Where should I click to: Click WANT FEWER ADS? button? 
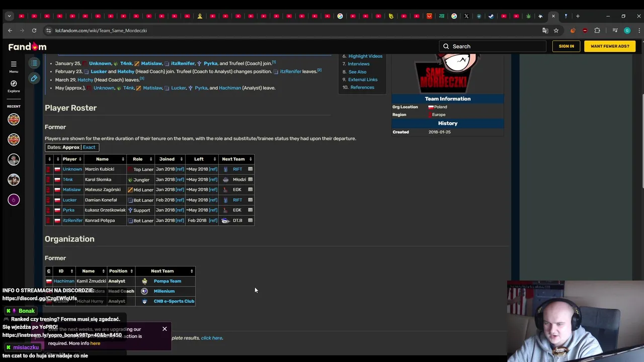610,46
